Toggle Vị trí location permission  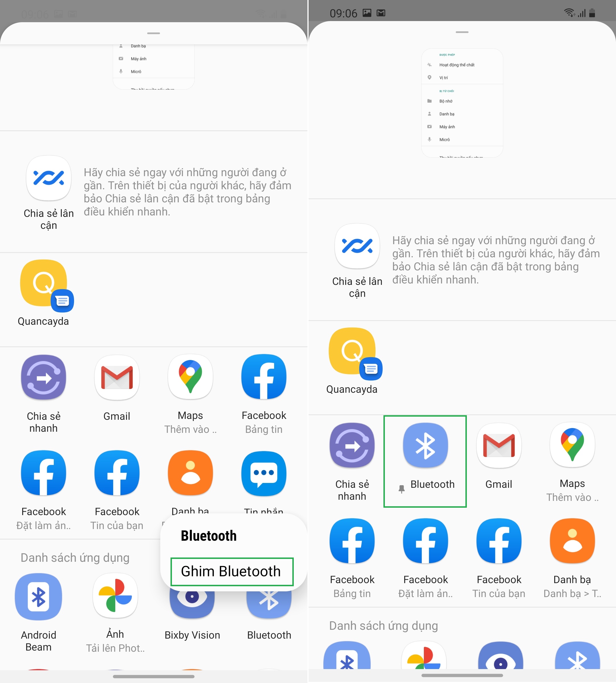(463, 78)
